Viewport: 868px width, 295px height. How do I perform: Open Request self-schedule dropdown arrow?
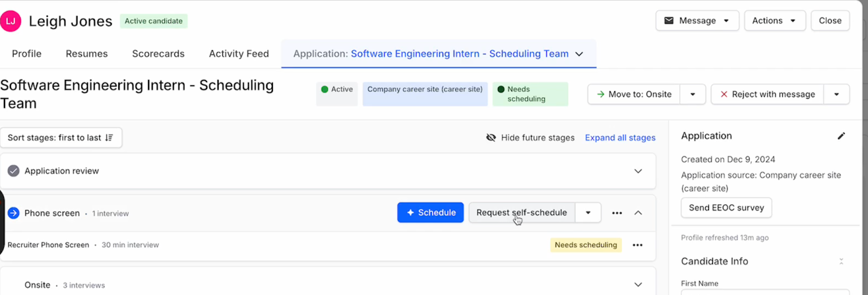point(588,213)
